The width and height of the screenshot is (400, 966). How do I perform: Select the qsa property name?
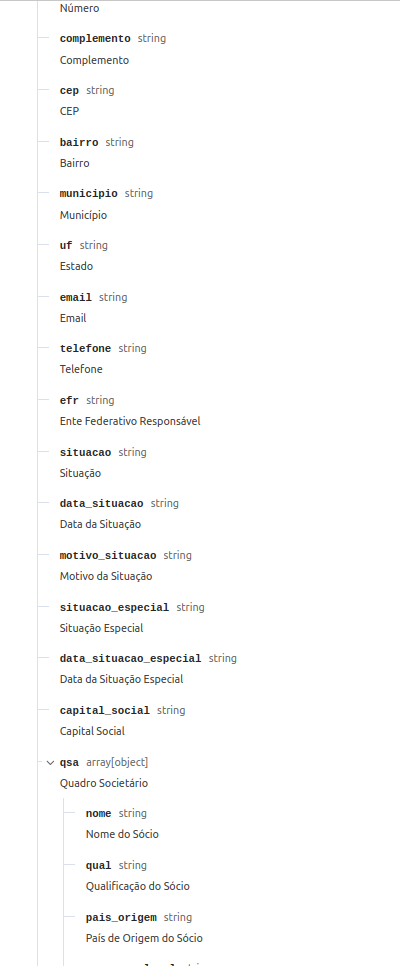pos(69,763)
